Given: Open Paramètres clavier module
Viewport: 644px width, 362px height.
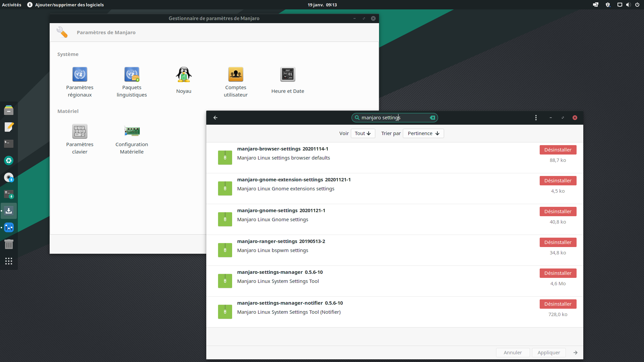Looking at the screenshot, I should point(80,139).
